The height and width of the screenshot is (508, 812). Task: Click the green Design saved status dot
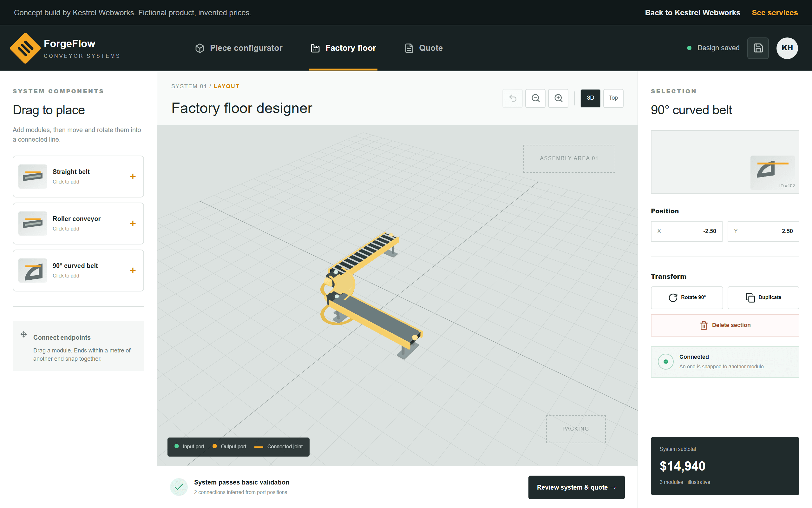(689, 48)
